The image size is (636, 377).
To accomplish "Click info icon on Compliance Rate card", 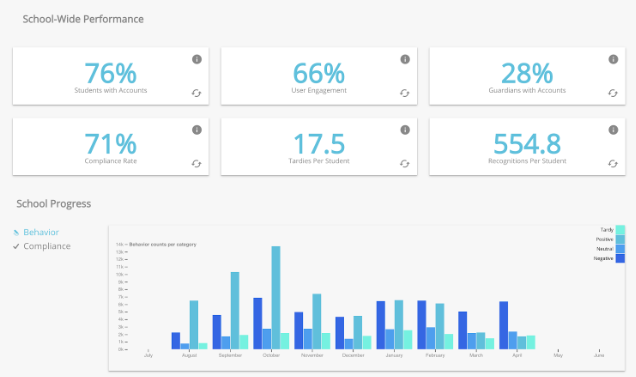I will [197, 130].
